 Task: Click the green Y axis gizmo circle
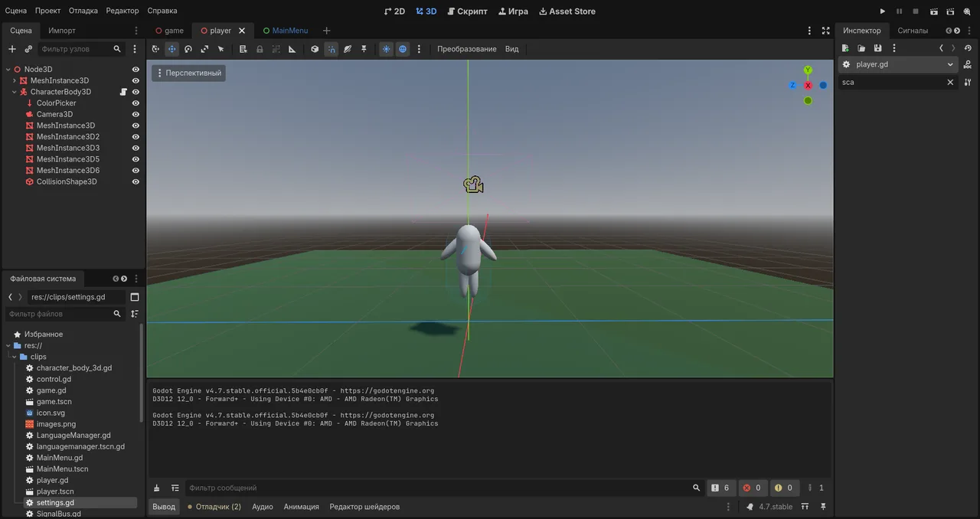(808, 70)
